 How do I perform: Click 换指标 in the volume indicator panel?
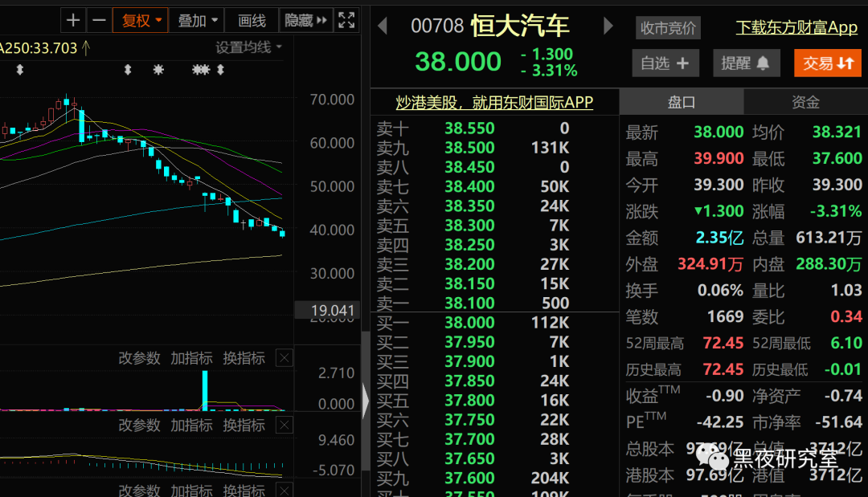(x=244, y=358)
